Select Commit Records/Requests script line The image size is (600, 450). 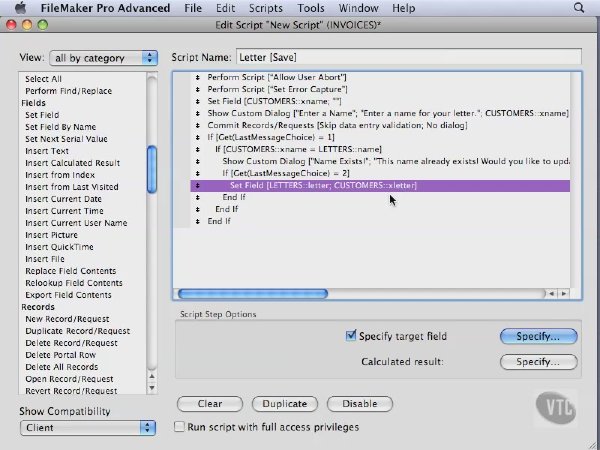pyautogui.click(x=380, y=126)
